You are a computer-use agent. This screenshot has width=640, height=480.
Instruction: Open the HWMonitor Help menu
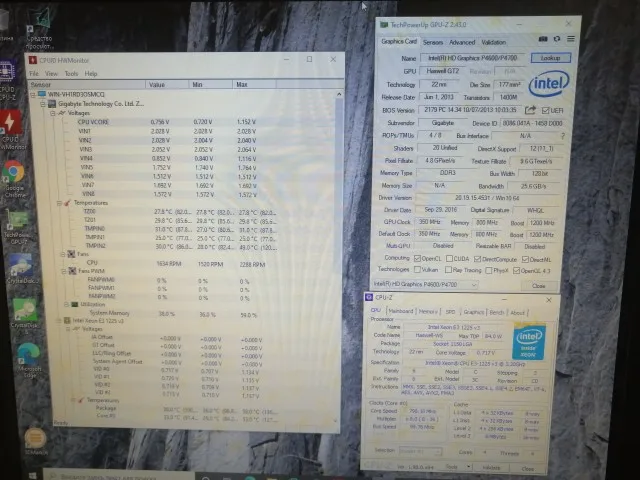tap(91, 74)
